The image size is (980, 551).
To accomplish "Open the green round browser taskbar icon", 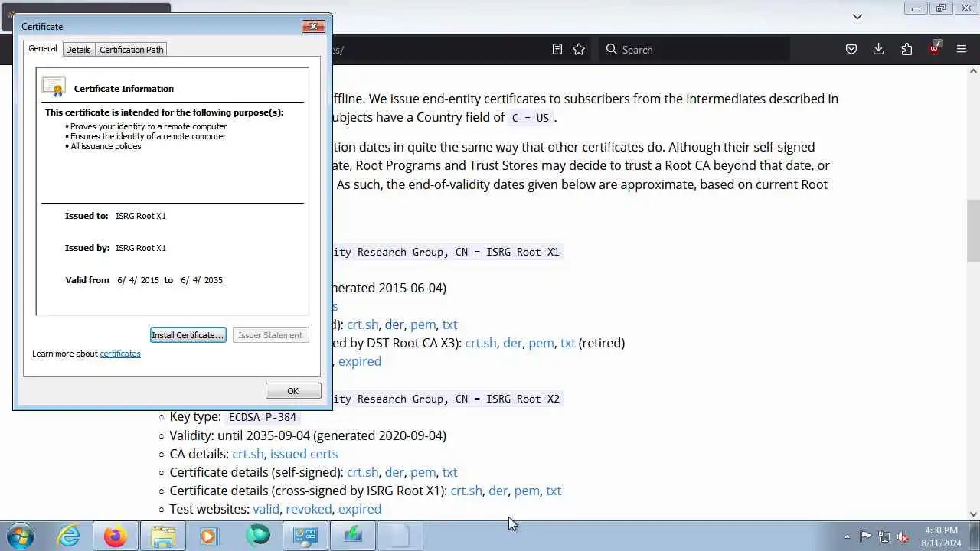I will [x=258, y=535].
